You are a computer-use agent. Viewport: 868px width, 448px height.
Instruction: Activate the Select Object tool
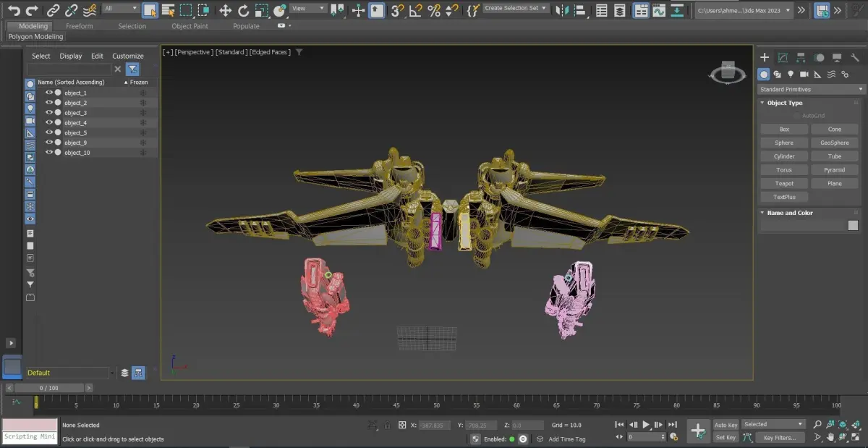150,10
